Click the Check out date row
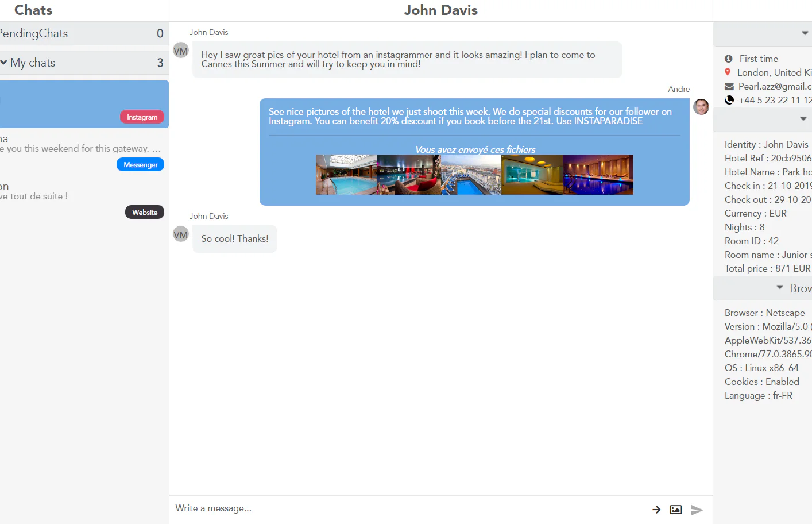Viewport: 812px width, 524px height. point(768,199)
